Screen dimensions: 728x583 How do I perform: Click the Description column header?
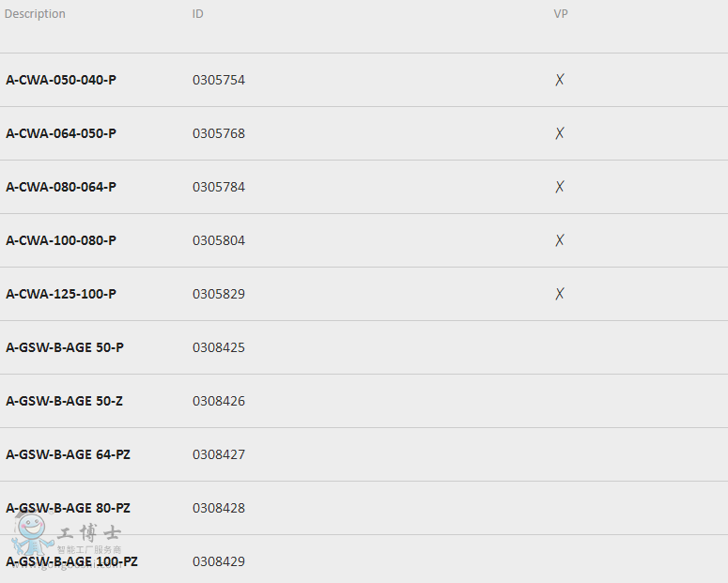tap(35, 14)
